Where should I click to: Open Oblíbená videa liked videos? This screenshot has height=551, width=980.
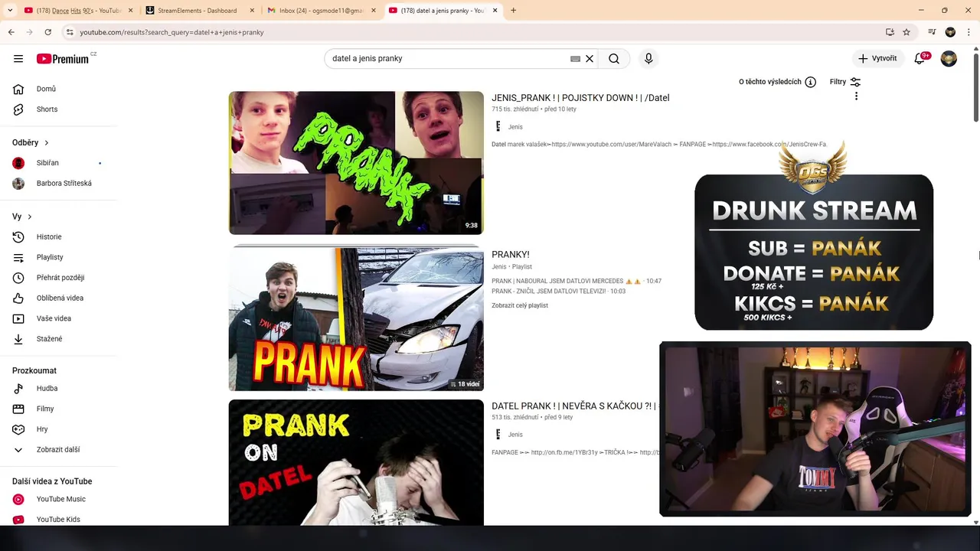click(61, 298)
